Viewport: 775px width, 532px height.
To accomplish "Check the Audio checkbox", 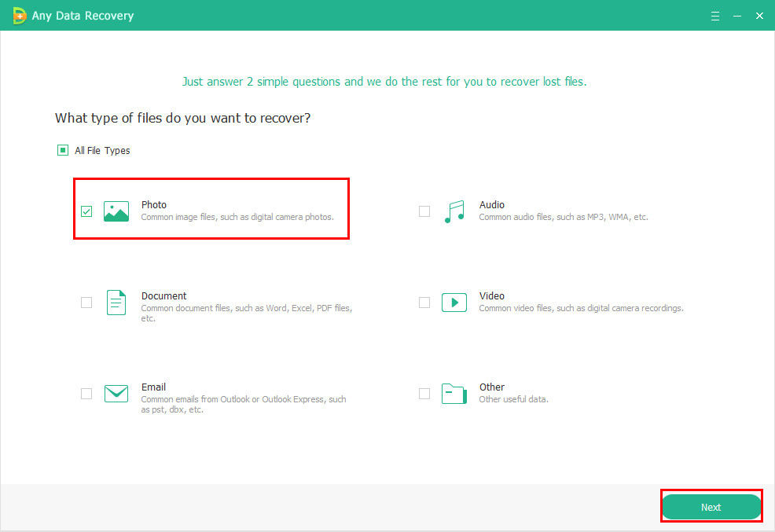I will (x=424, y=211).
